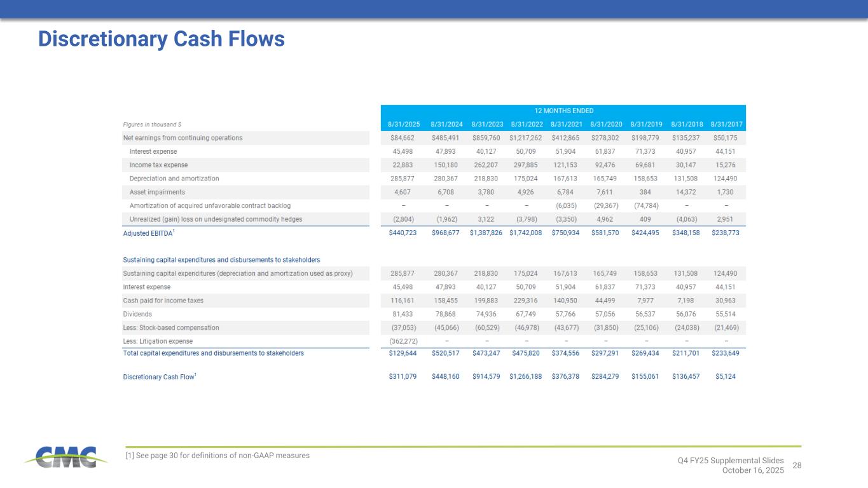Image resolution: width=868 pixels, height=488 pixels.
Task: Click the Discretionary Cash Flow row label
Action: pyautogui.click(x=159, y=377)
